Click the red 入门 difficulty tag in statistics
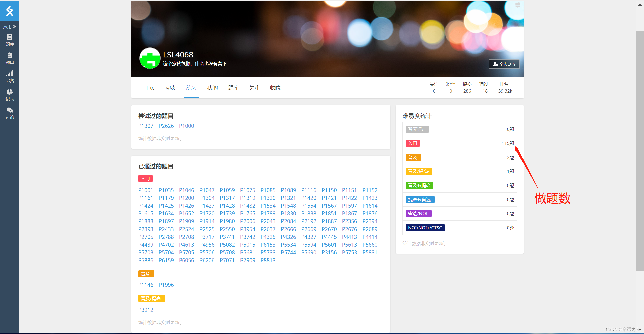644x334 pixels. (x=412, y=143)
